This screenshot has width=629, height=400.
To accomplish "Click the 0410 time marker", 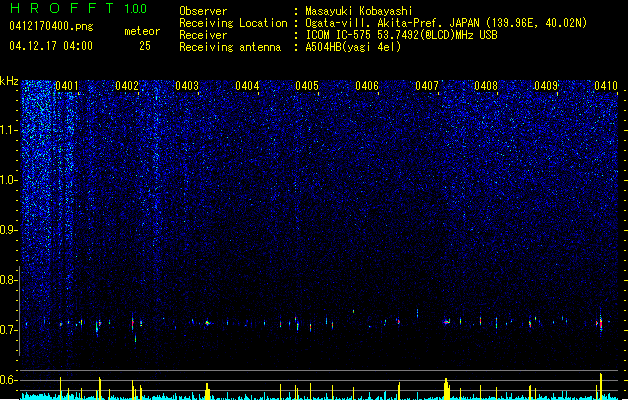I will [x=606, y=86].
